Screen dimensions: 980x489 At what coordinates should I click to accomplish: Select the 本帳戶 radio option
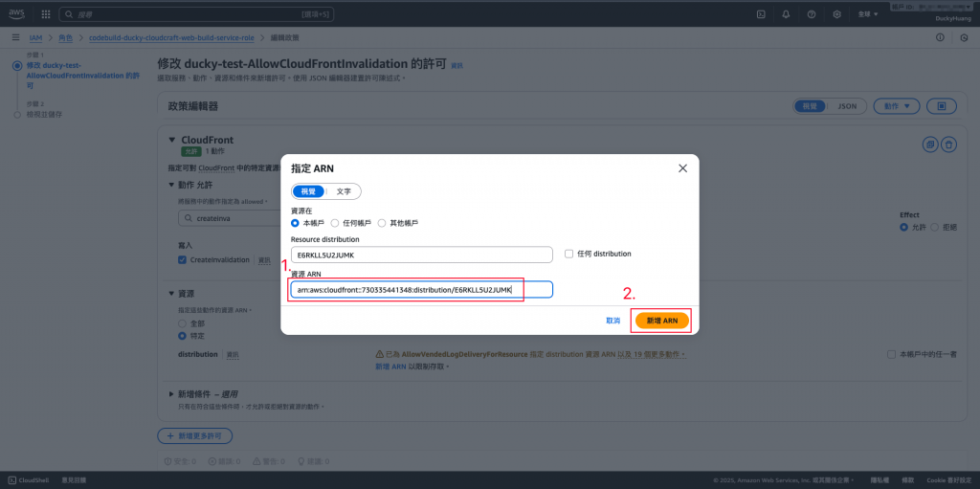[295, 223]
